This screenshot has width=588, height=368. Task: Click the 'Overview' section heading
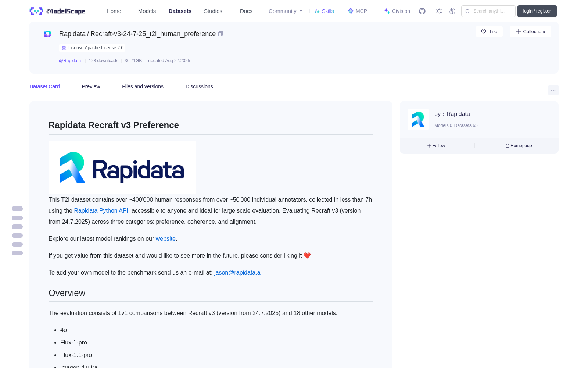67,293
